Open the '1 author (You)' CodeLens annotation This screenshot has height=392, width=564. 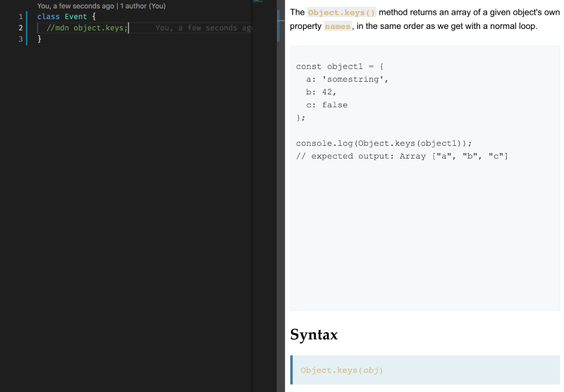(143, 6)
